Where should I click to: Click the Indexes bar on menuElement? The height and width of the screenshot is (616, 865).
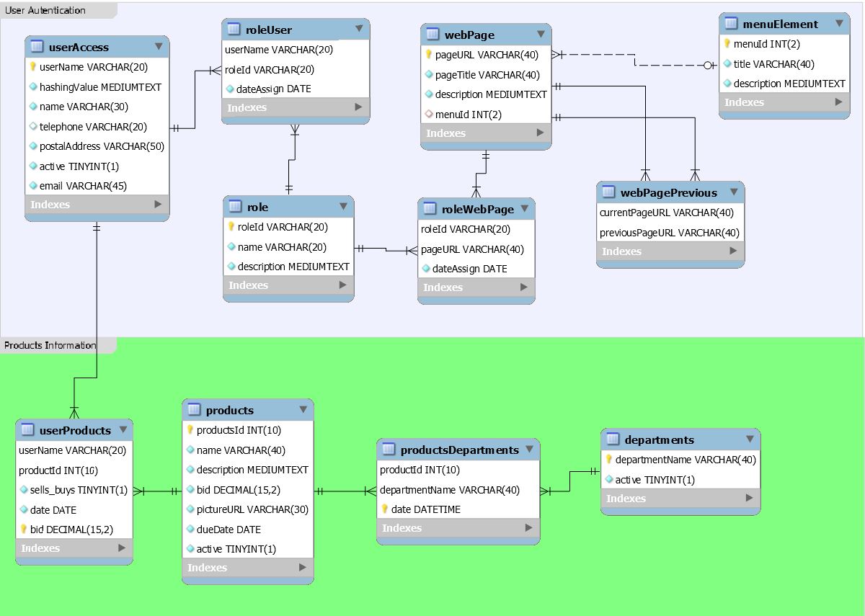[783, 102]
